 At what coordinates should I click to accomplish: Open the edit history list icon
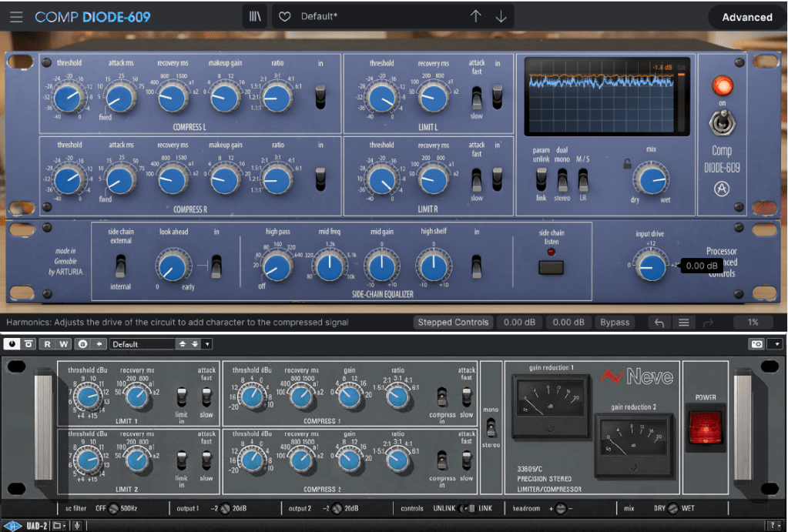point(683,323)
